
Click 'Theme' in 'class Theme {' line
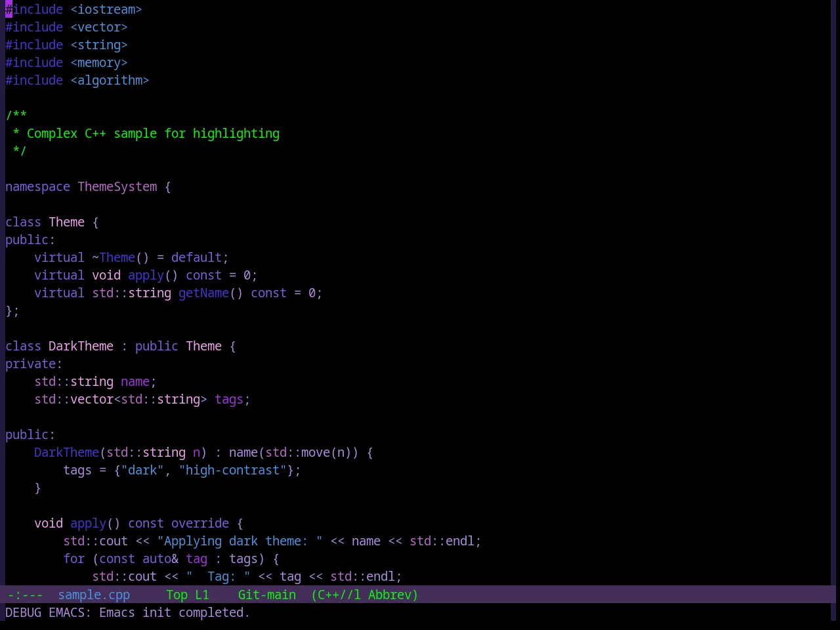click(x=66, y=222)
